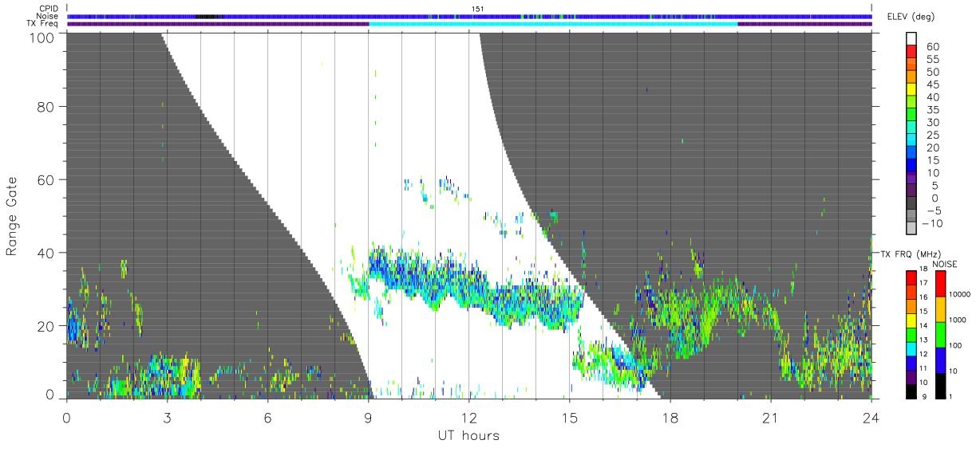
Task: Click the Range Gate tick label 40
Action: (x=45, y=253)
